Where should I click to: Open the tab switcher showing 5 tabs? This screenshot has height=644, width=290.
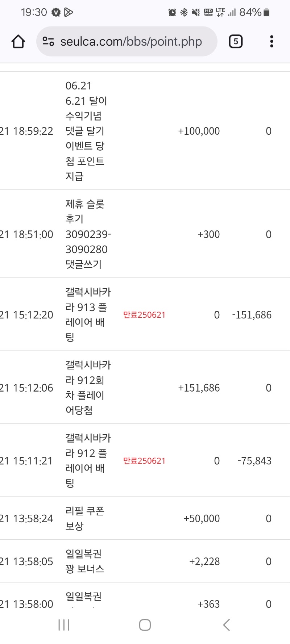tap(236, 42)
